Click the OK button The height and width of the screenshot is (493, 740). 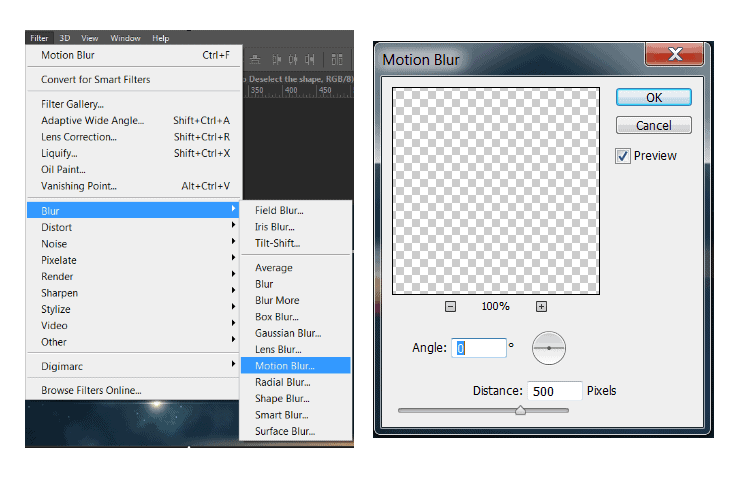coord(654,97)
